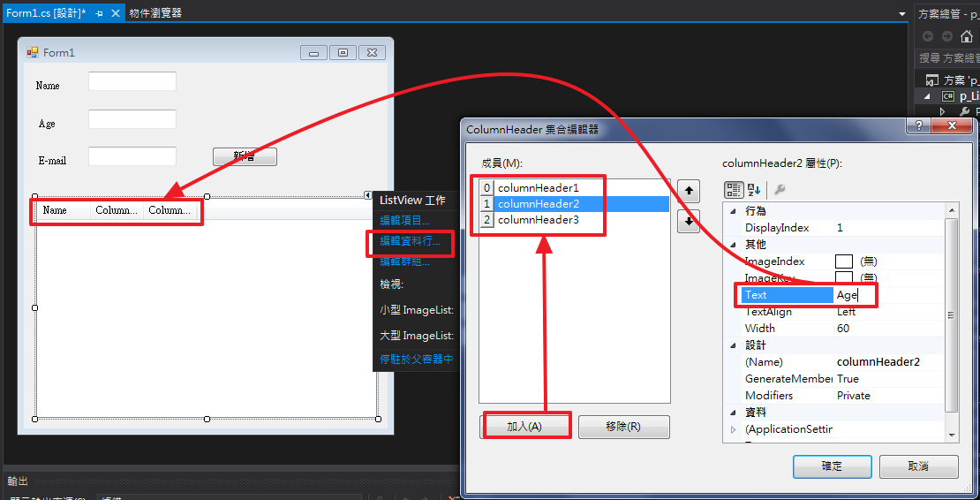Switch property grid to categorized view
This screenshot has width=980, height=500.
tap(734, 190)
